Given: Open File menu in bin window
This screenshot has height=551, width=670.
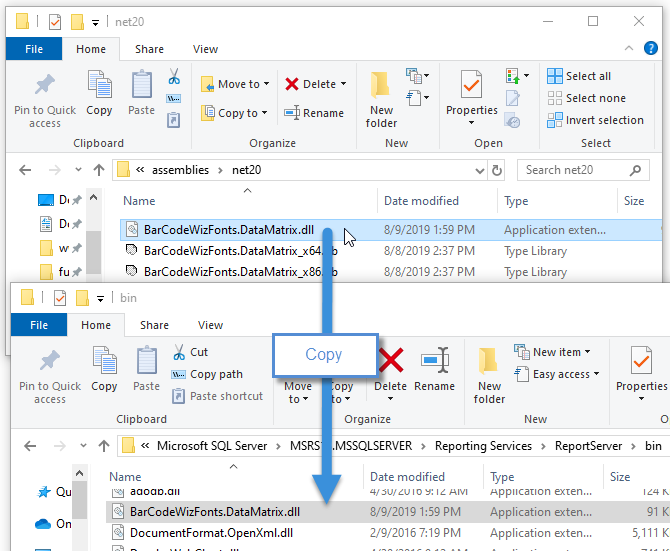Looking at the screenshot, I should point(39,325).
